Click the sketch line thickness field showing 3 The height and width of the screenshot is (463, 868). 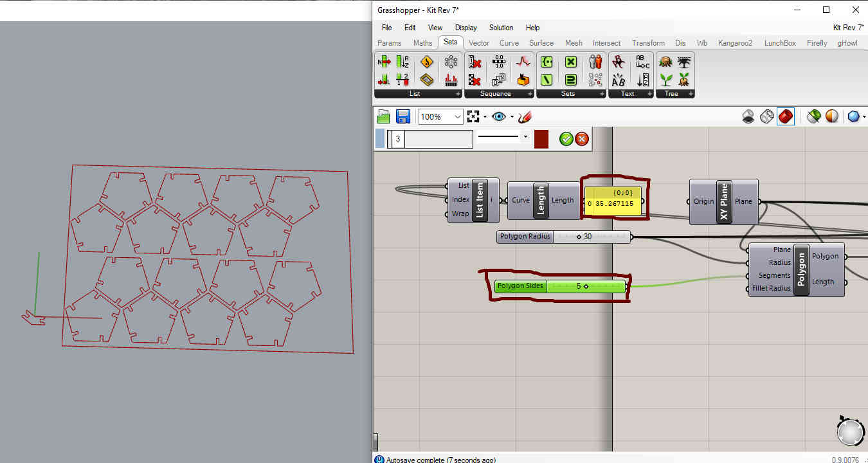pos(430,139)
